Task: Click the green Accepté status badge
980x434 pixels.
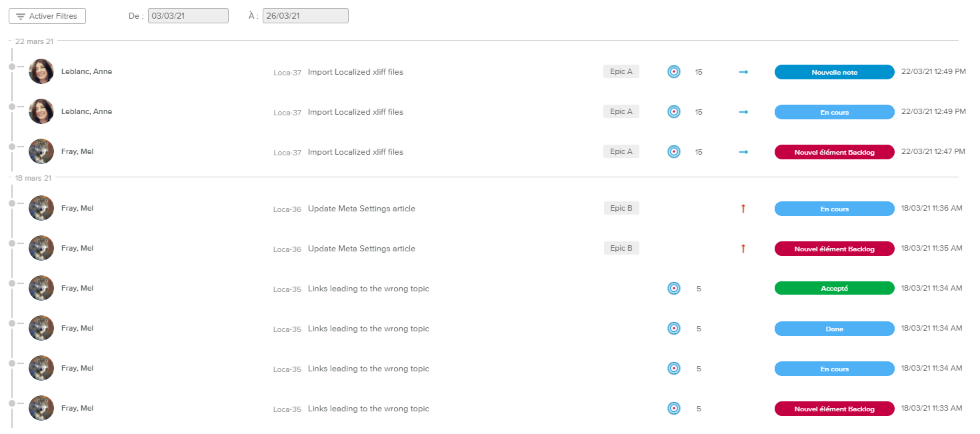Action: coord(834,289)
